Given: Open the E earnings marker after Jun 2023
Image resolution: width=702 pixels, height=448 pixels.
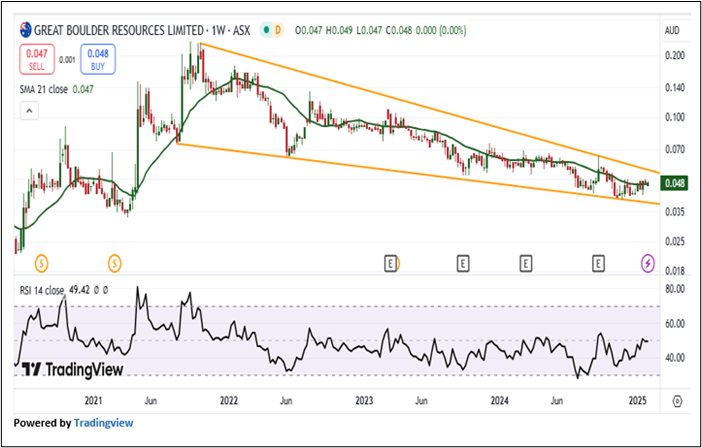Looking at the screenshot, I should click(463, 264).
